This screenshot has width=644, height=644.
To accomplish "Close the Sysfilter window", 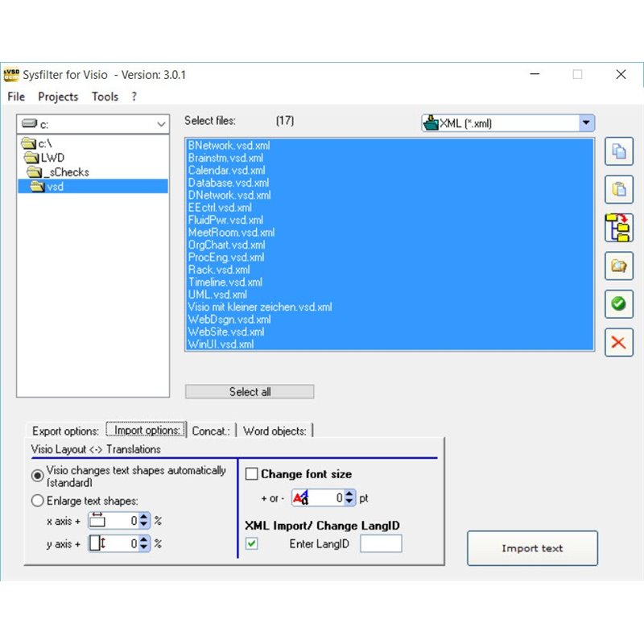I will [x=621, y=74].
